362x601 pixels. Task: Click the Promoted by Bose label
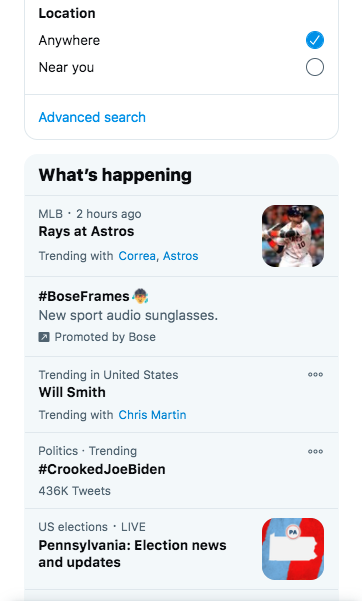[105, 337]
